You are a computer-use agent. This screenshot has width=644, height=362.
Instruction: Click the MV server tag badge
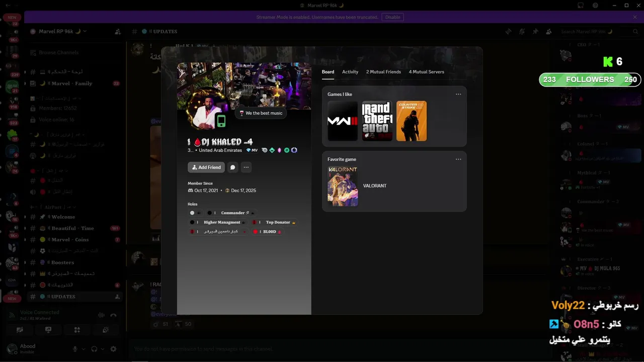coord(252,150)
